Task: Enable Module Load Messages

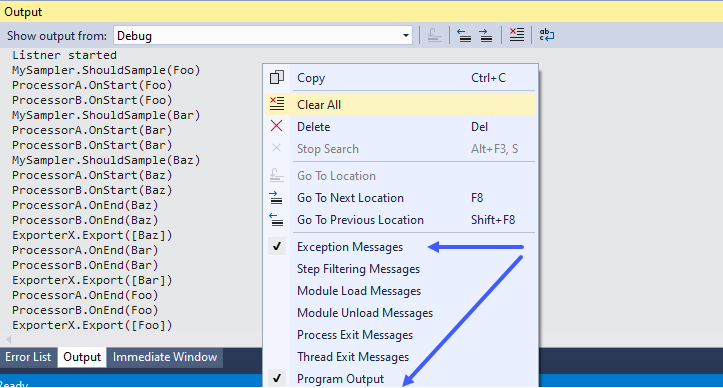Action: click(359, 291)
